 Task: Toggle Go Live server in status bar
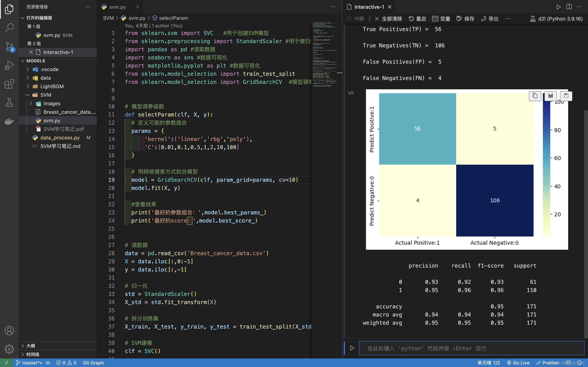[x=518, y=363]
